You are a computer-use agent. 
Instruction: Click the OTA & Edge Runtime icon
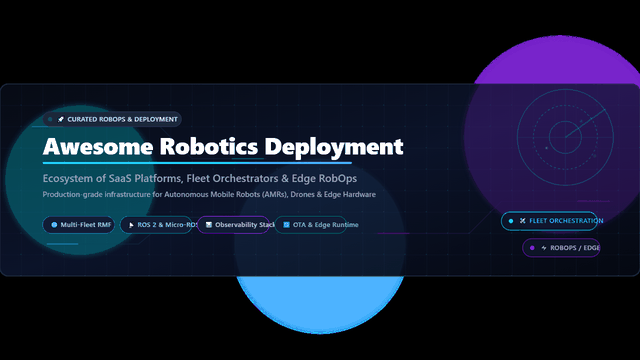[286, 225]
